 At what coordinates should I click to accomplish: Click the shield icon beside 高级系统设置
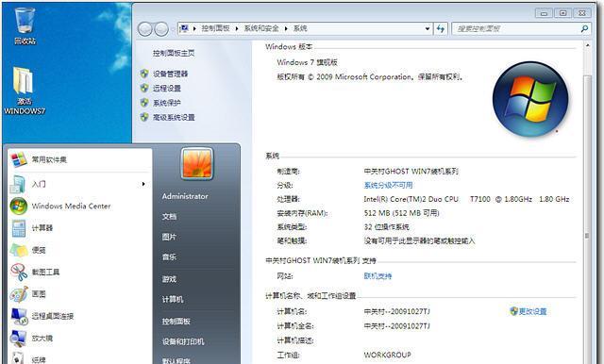coord(144,117)
